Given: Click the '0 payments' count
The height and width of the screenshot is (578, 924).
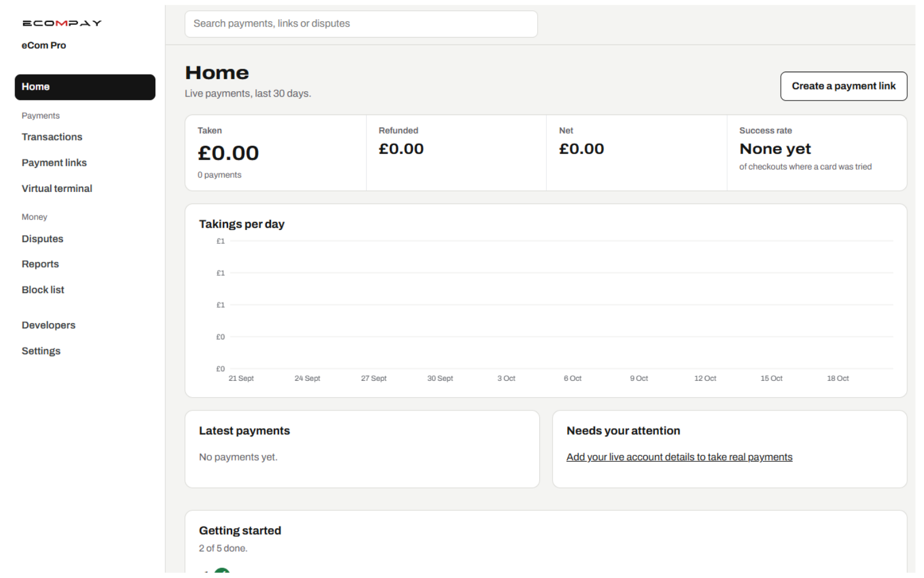Looking at the screenshot, I should [219, 175].
